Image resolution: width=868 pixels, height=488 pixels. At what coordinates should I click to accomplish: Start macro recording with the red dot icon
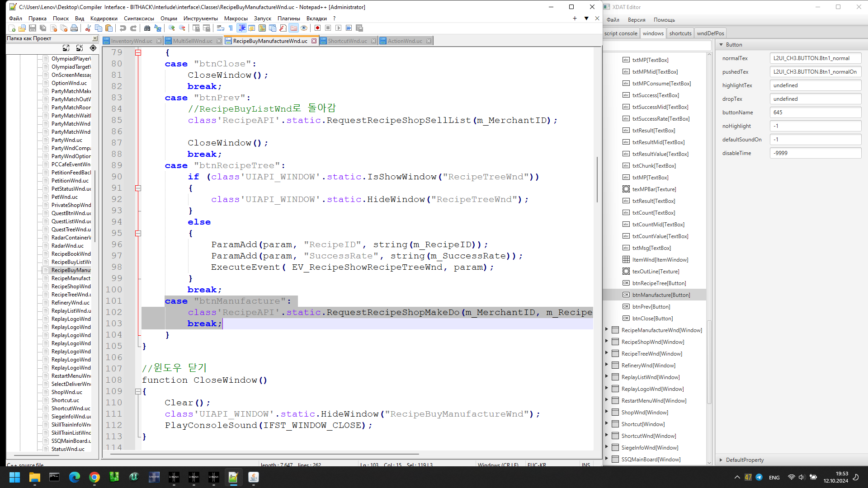click(x=318, y=28)
